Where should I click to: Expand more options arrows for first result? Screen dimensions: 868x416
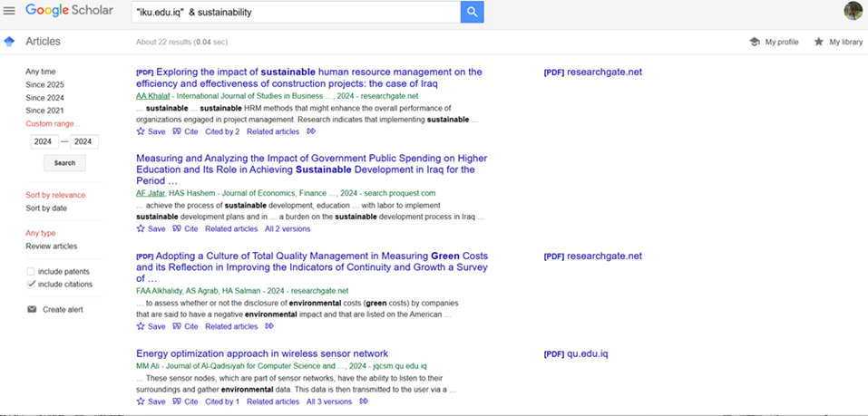pos(311,131)
